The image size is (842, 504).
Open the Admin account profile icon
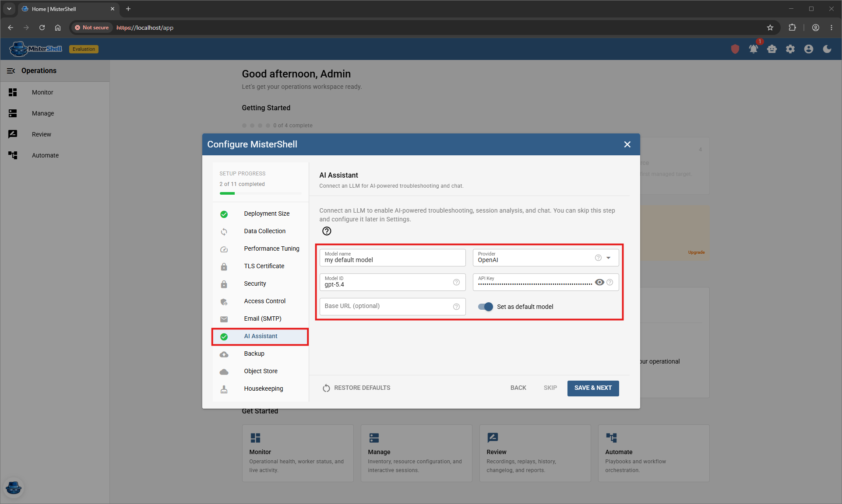coord(808,49)
